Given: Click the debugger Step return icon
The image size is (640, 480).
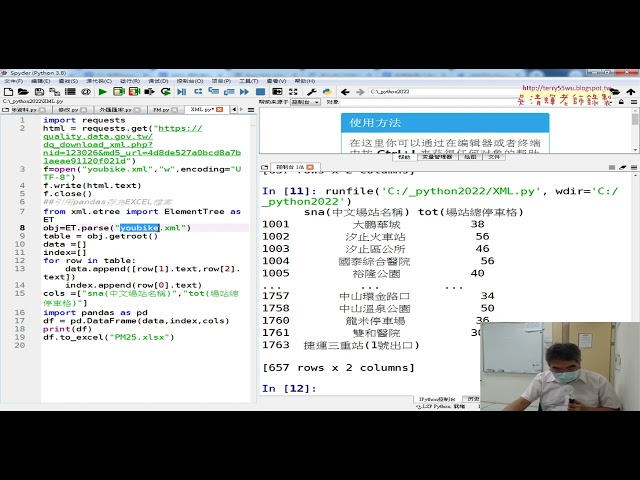Looking at the screenshot, I should point(229,92).
